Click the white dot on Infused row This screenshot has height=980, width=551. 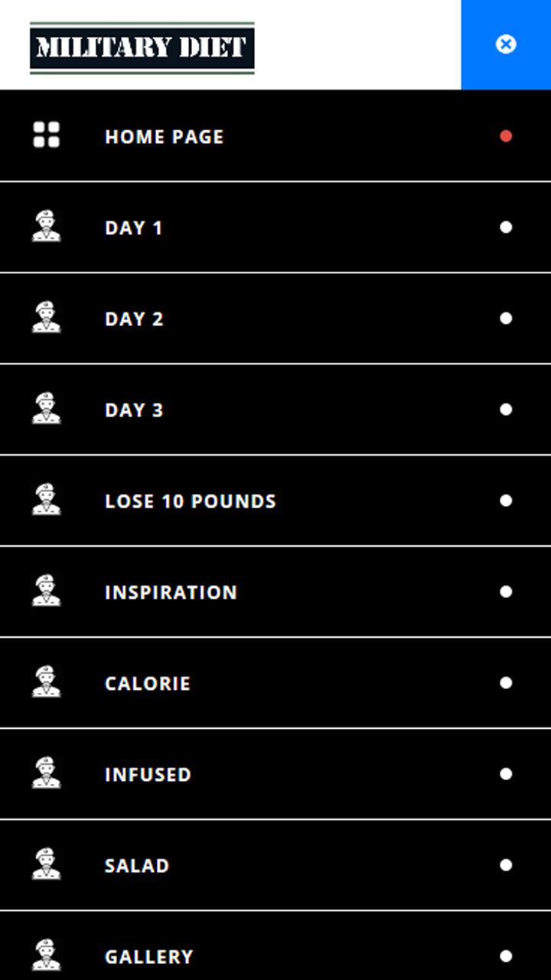click(505, 774)
